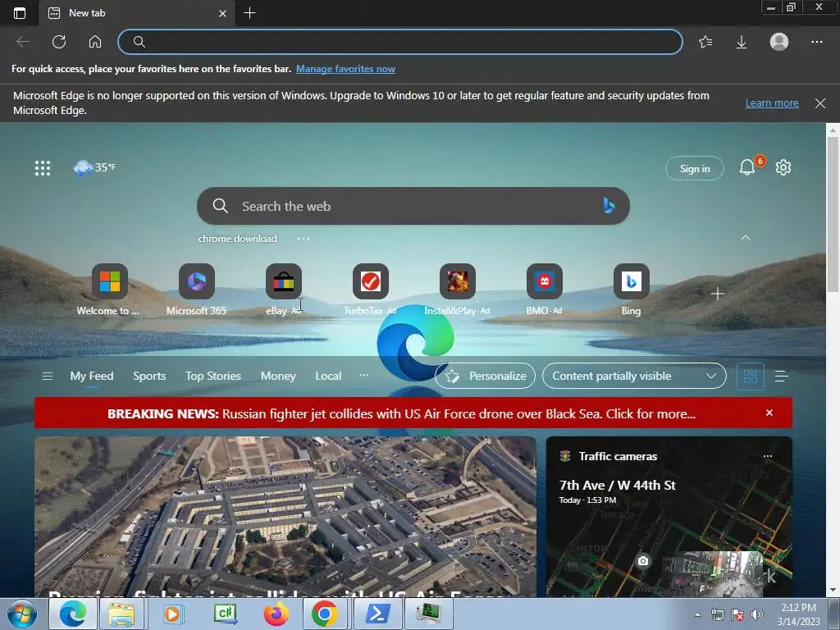Image resolution: width=840 pixels, height=630 pixels.
Task: Select the Money tab
Action: 278,376
